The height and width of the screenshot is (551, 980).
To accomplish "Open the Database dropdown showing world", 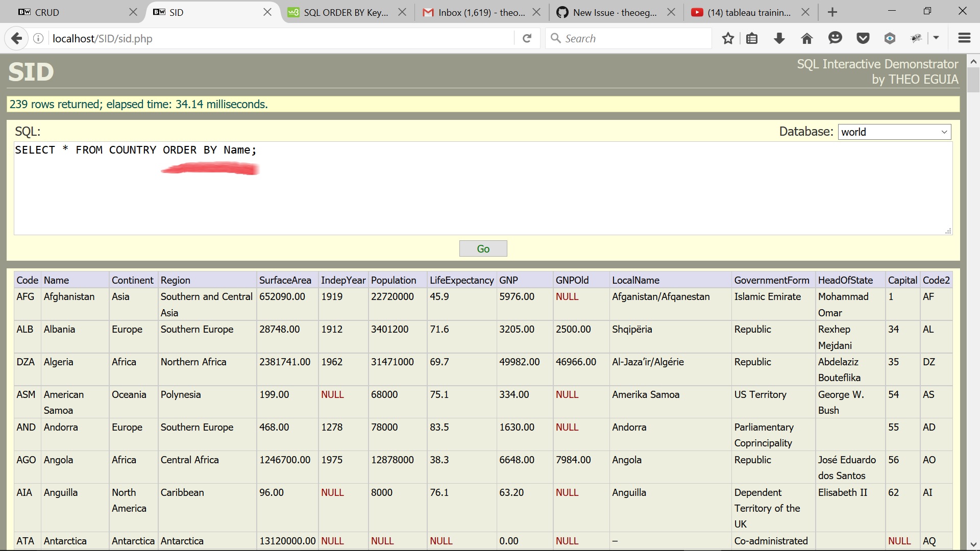I will tap(894, 132).
